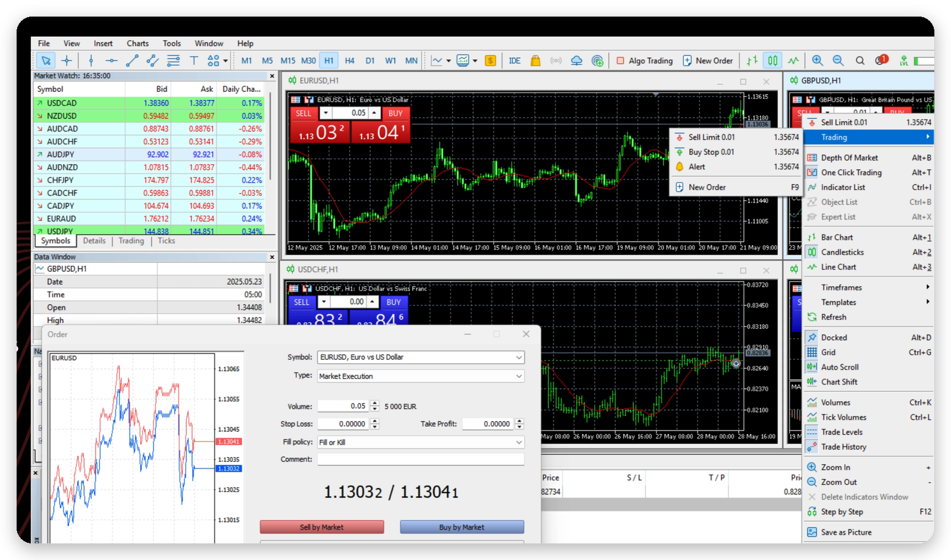951x560 pixels.
Task: Click the Comment input field
Action: click(421, 459)
